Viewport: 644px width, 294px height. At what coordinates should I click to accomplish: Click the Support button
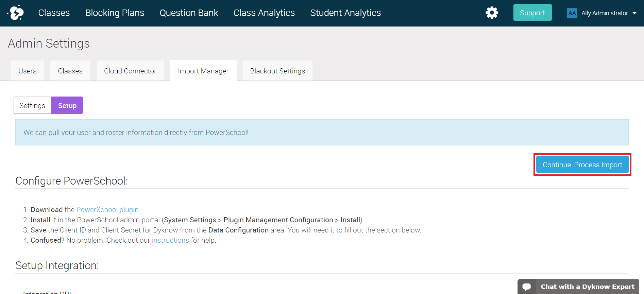pyautogui.click(x=532, y=13)
